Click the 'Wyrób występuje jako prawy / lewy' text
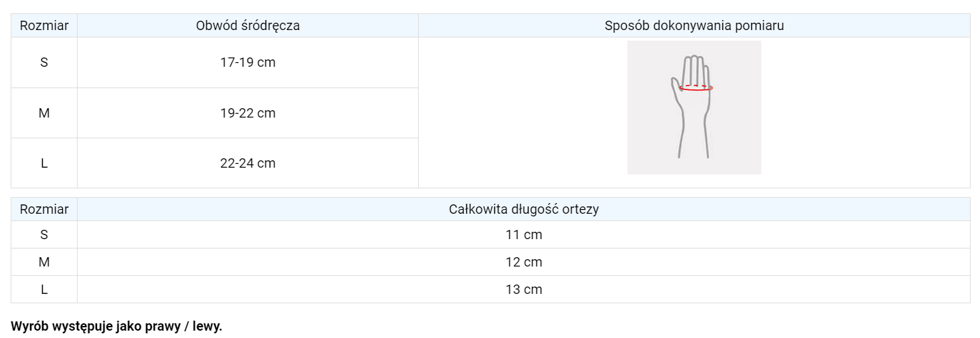This screenshot has width=980, height=338. [x=116, y=327]
